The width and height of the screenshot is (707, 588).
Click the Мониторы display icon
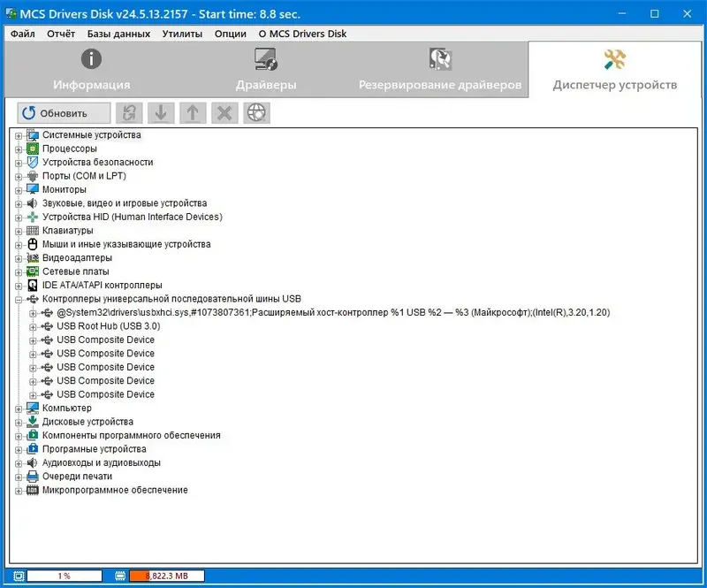tap(33, 189)
